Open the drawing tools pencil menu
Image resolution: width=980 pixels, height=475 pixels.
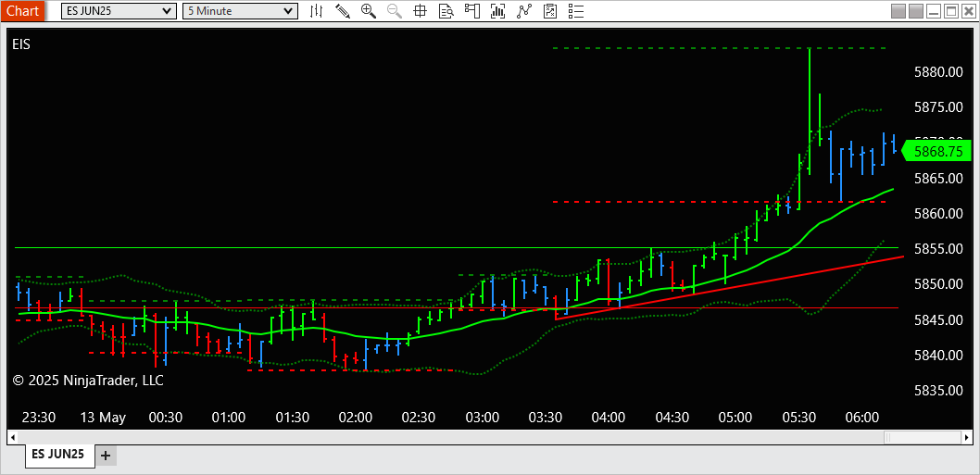pos(343,10)
